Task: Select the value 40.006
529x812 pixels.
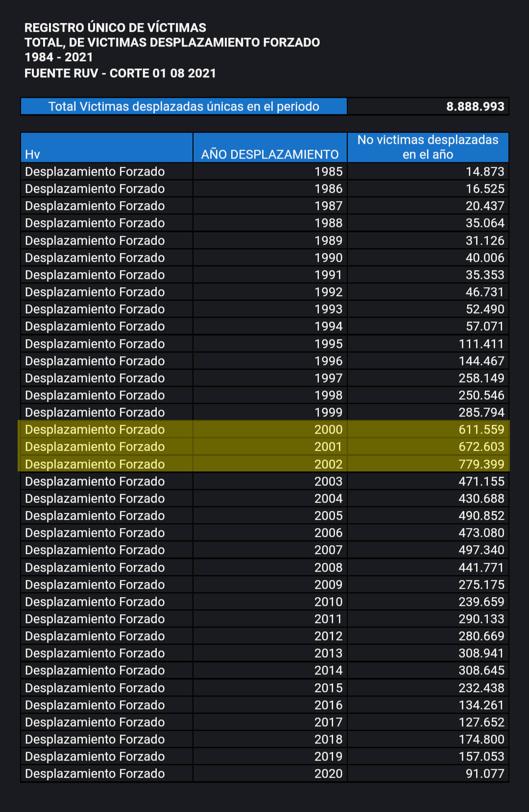Action: [x=485, y=258]
